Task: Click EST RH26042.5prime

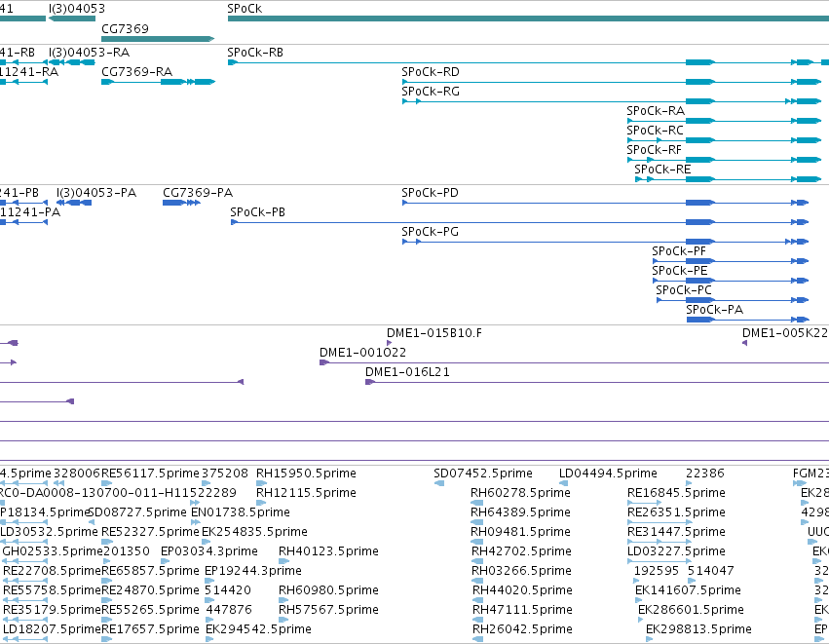Action: 522,629
